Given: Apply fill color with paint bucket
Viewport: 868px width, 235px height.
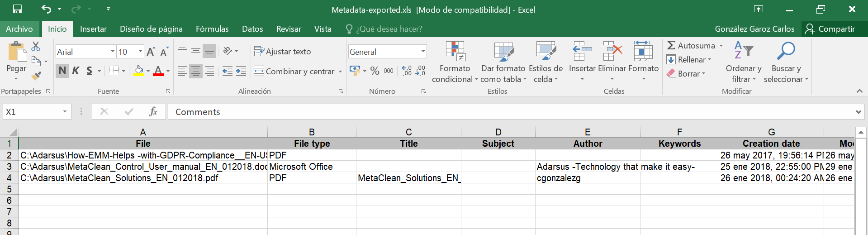Looking at the screenshot, I should click(x=138, y=71).
